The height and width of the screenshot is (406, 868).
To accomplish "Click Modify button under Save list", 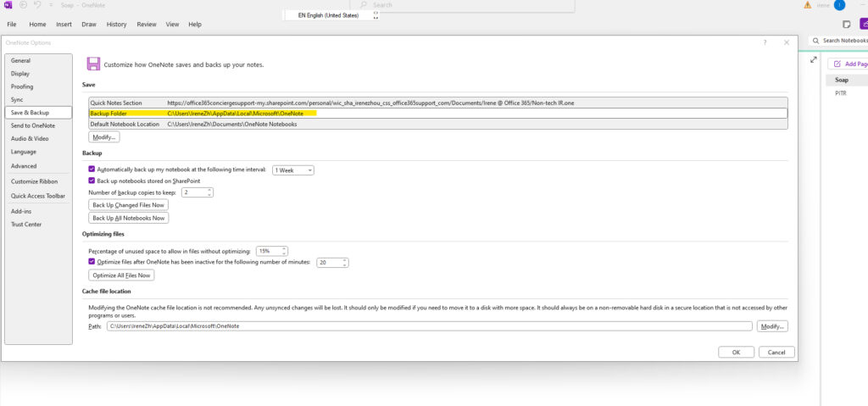I will 104,136.
